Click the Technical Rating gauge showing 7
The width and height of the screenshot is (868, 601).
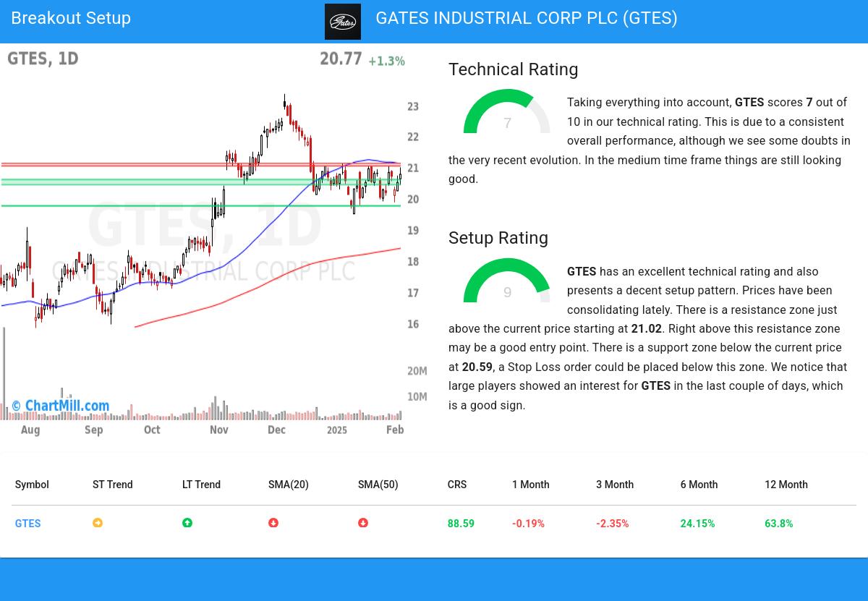(x=507, y=111)
